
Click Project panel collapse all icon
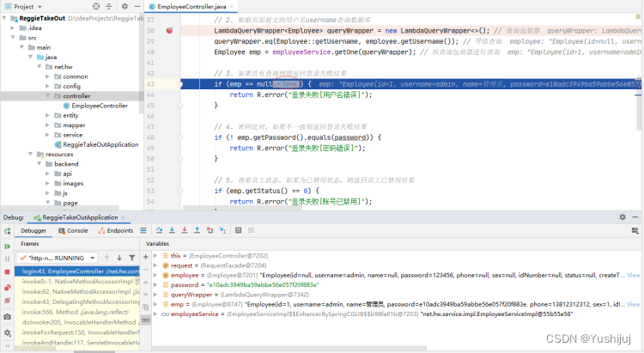coord(109,6)
